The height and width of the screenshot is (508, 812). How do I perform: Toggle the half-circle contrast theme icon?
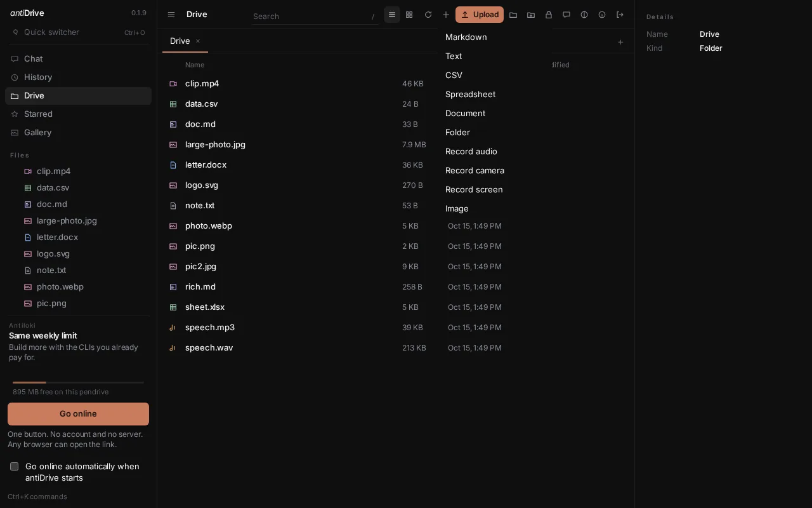[584, 15]
